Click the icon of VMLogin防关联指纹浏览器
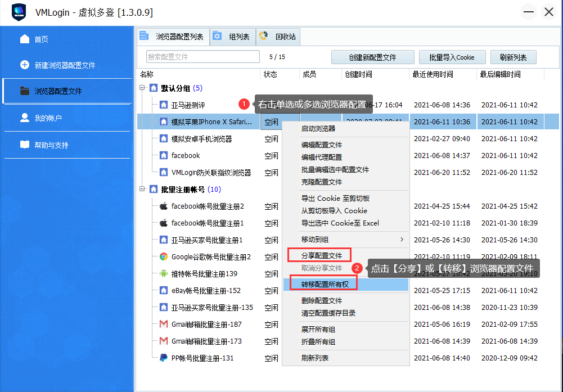The image size is (563, 392). click(164, 172)
